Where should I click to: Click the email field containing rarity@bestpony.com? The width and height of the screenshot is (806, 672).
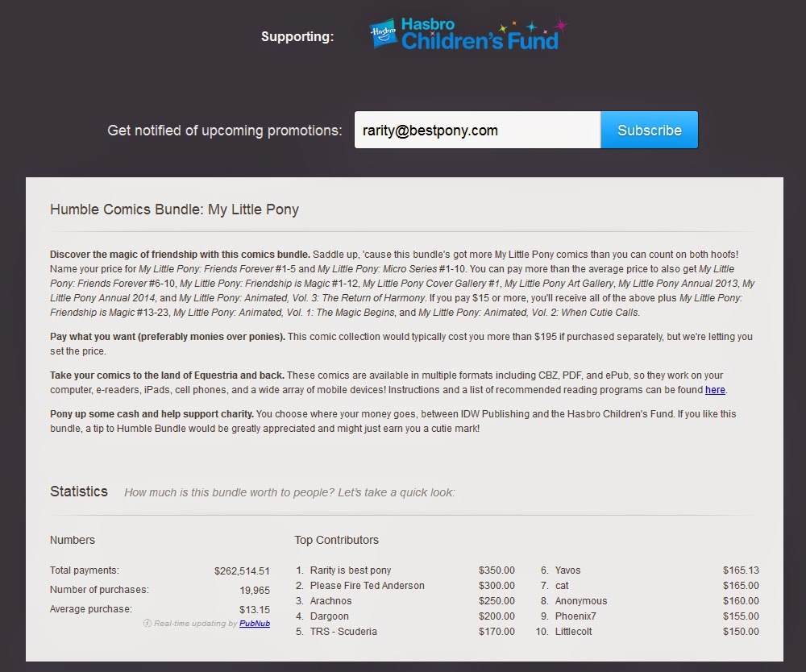coord(477,130)
